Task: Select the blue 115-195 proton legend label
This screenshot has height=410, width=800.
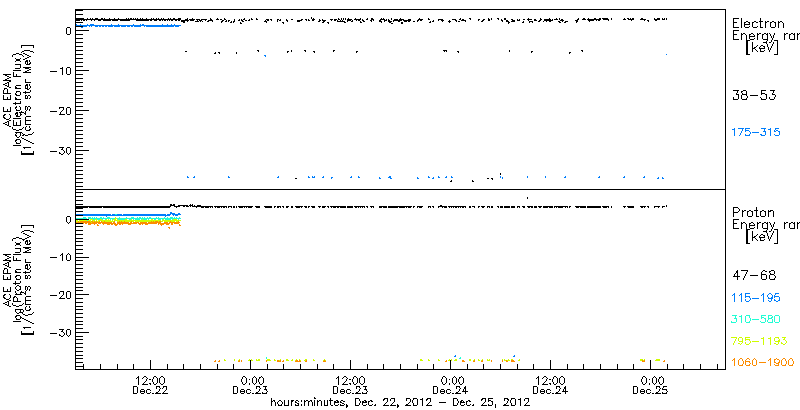Action: point(756,298)
